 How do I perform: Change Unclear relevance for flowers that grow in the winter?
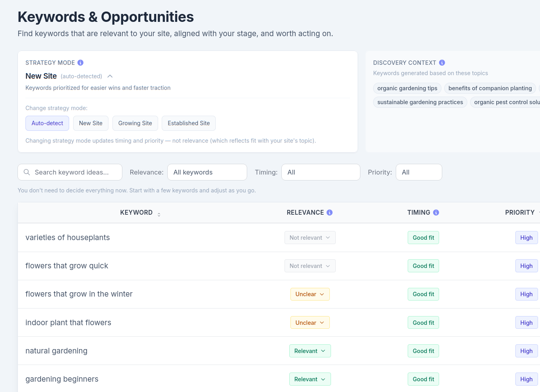310,294
